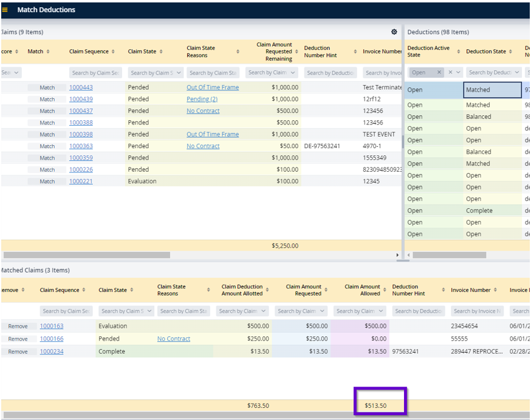Sort Matched Claims by Claim Amount Allowed

pos(385,290)
